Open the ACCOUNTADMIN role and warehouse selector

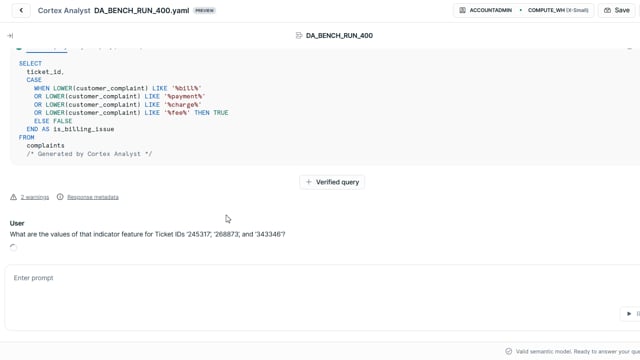click(x=524, y=10)
